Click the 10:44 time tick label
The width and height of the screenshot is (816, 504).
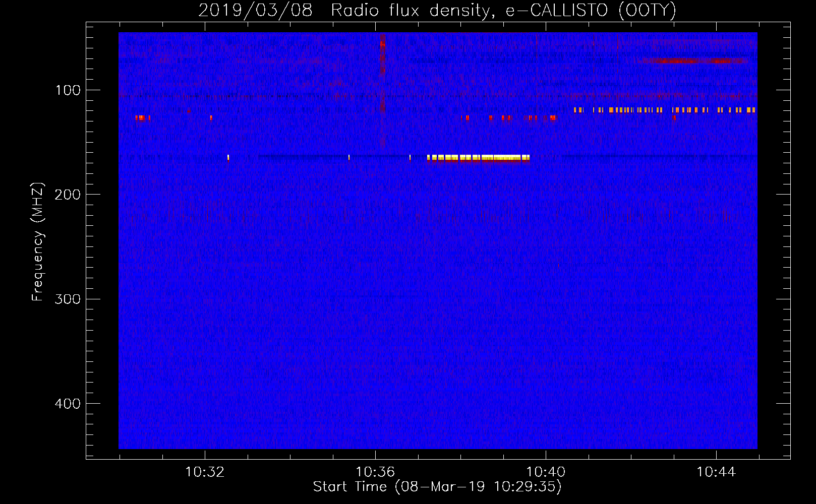716,472
